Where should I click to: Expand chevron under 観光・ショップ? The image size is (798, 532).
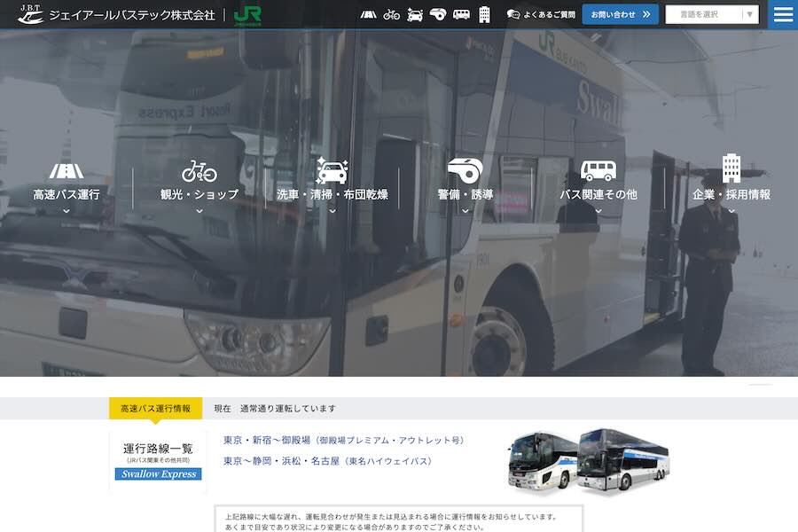[x=199, y=211]
